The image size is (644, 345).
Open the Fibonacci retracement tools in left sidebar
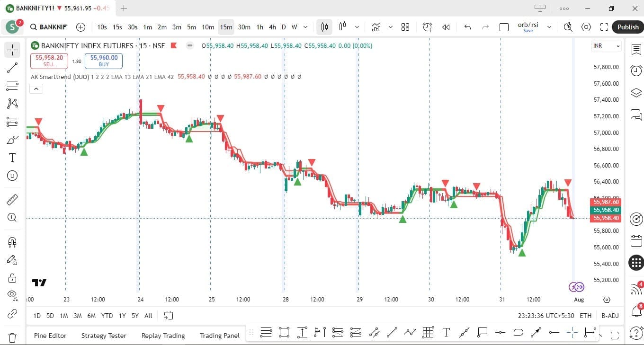pos(12,86)
